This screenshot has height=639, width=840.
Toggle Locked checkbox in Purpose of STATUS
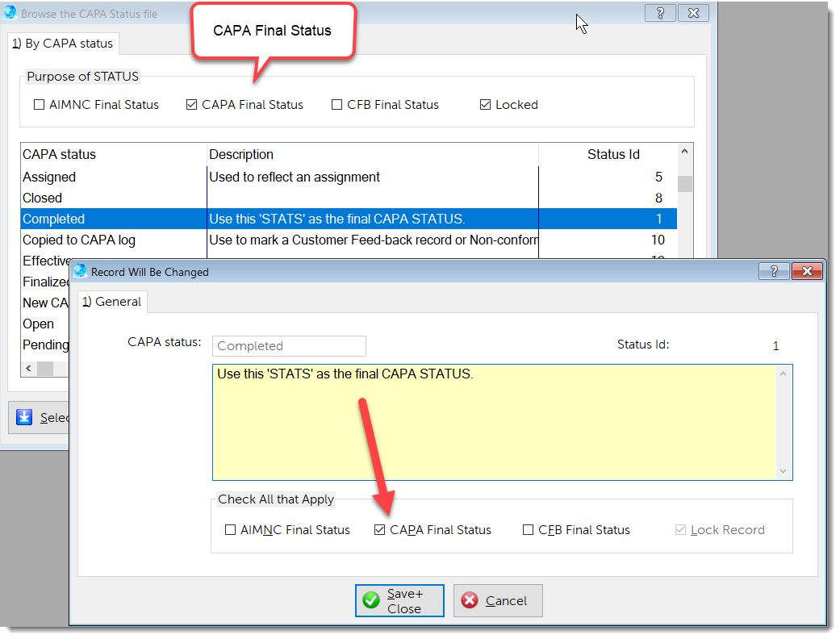(x=485, y=105)
